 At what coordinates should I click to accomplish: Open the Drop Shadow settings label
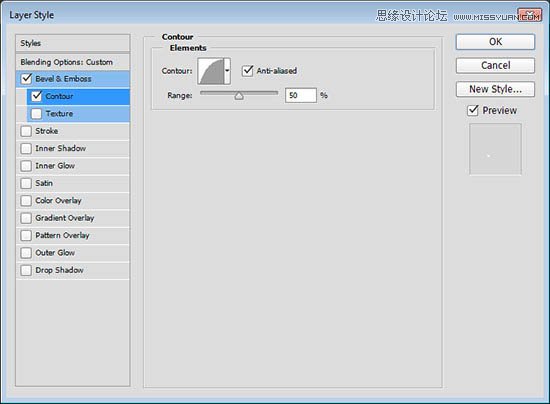click(59, 270)
